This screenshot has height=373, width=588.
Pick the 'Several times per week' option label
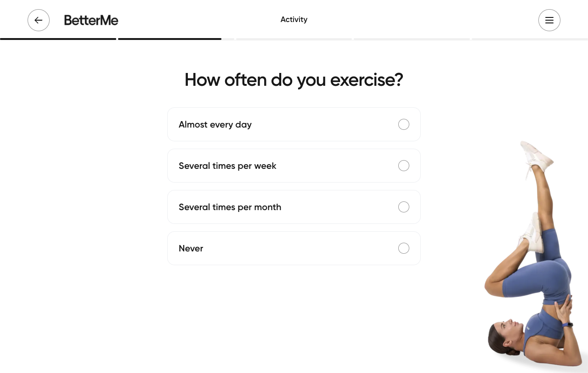[x=227, y=166]
